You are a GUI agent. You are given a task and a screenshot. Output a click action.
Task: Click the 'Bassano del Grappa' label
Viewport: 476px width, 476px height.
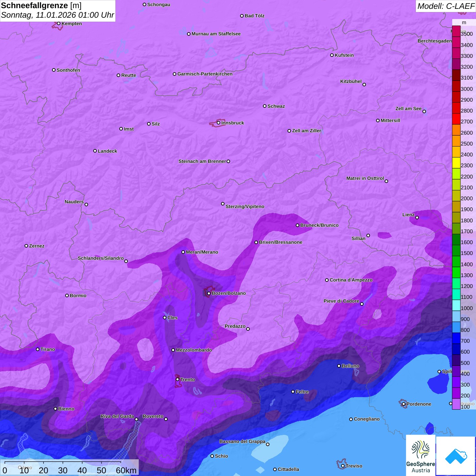pyautogui.click(x=242, y=441)
